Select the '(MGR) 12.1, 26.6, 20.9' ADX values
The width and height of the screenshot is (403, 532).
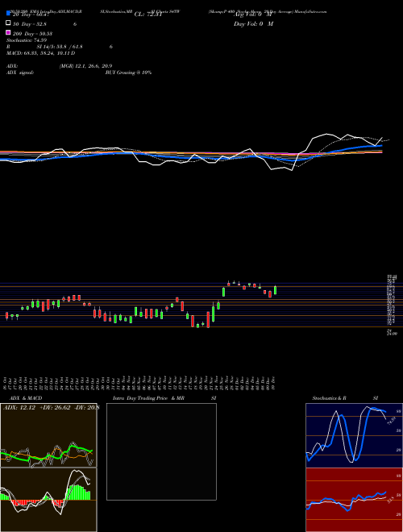pos(85,66)
